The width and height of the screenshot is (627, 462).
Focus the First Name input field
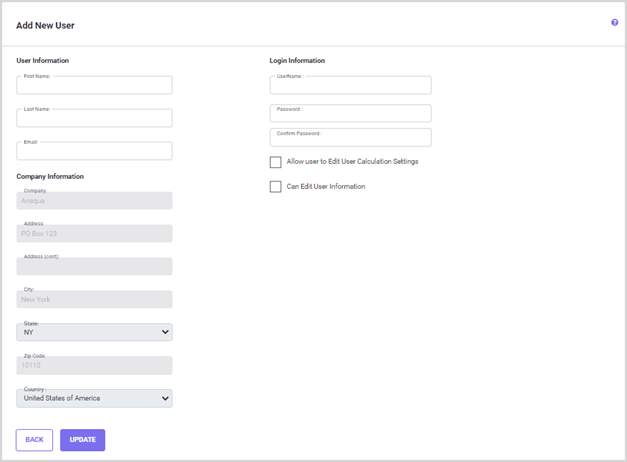[94, 86]
